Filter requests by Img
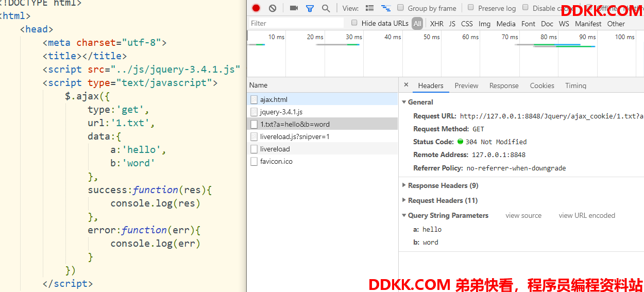 [484, 24]
